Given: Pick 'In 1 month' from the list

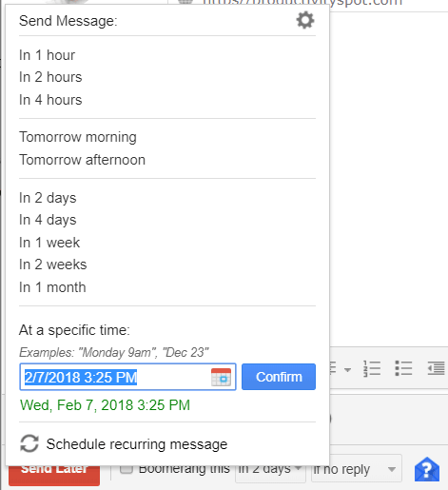Looking at the screenshot, I should tap(52, 287).
